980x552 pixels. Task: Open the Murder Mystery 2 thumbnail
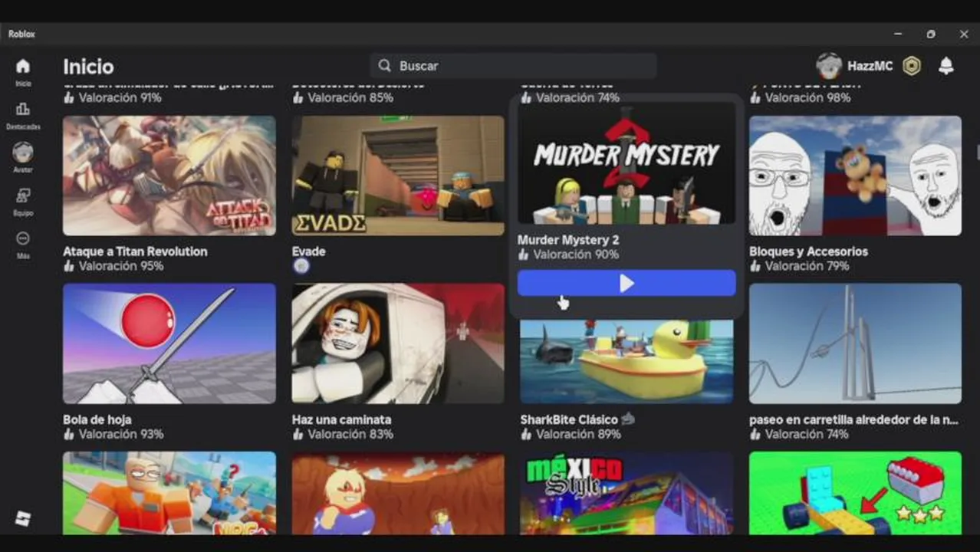click(626, 164)
